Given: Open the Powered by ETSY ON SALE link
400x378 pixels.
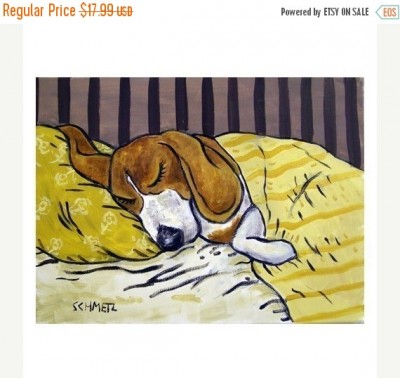Looking at the screenshot, I should point(325,12).
